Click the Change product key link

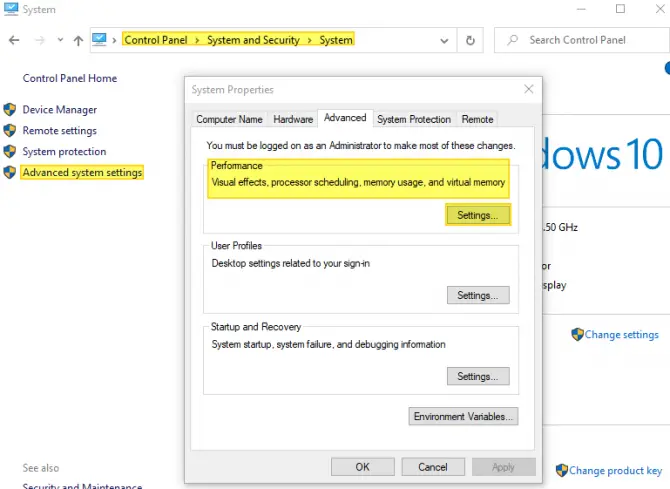[615, 471]
